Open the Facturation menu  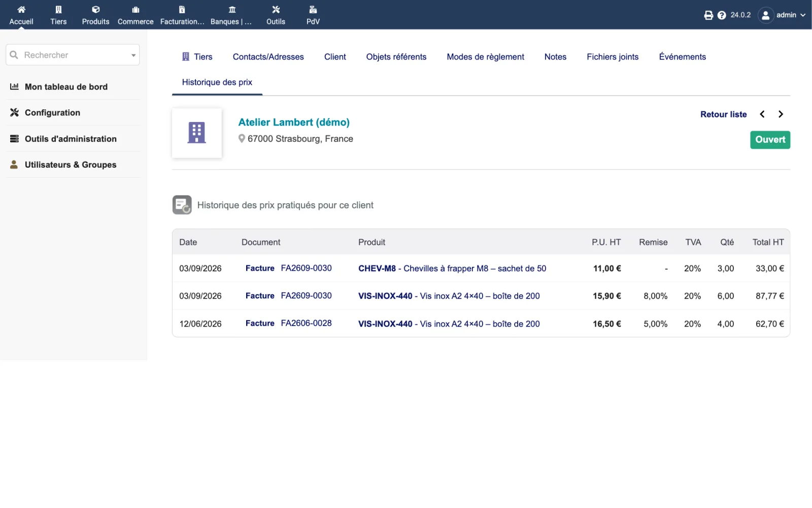coord(182,15)
